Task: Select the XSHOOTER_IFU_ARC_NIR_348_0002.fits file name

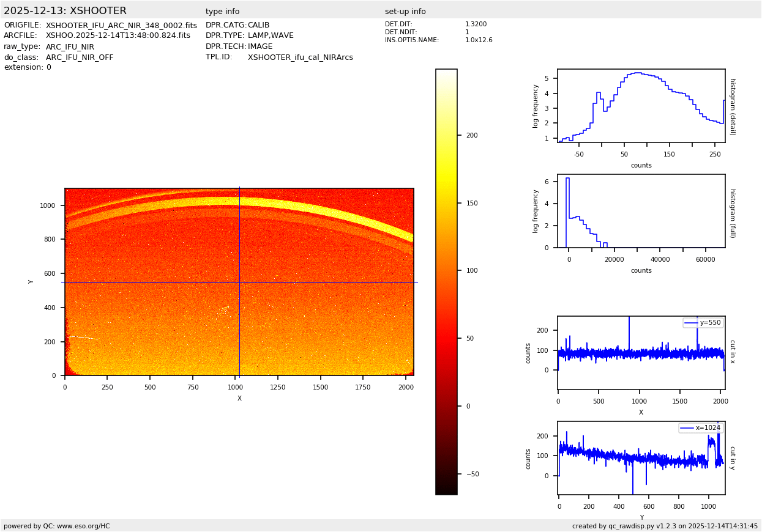Action: pyautogui.click(x=121, y=26)
